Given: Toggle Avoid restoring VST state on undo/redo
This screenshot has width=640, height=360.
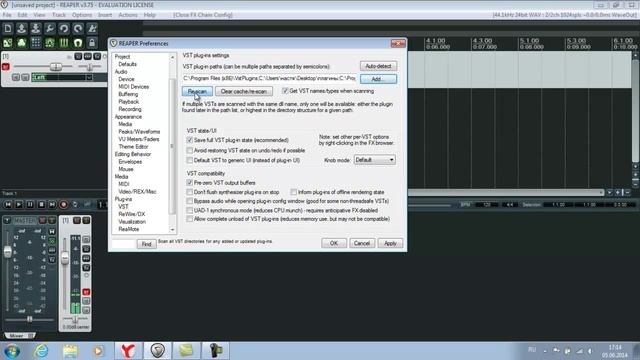Looking at the screenshot, I should (189, 150).
